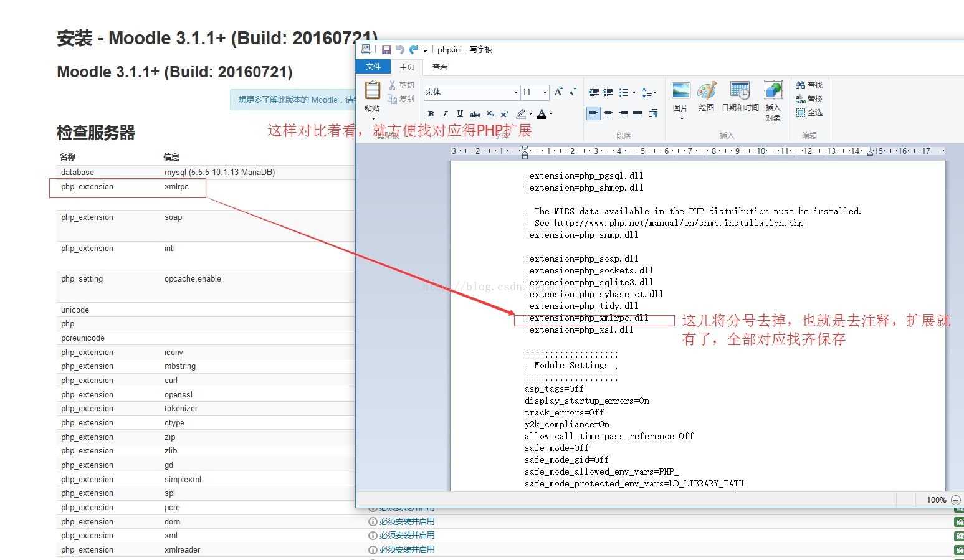Switch to the View (查看) tab

pos(440,67)
